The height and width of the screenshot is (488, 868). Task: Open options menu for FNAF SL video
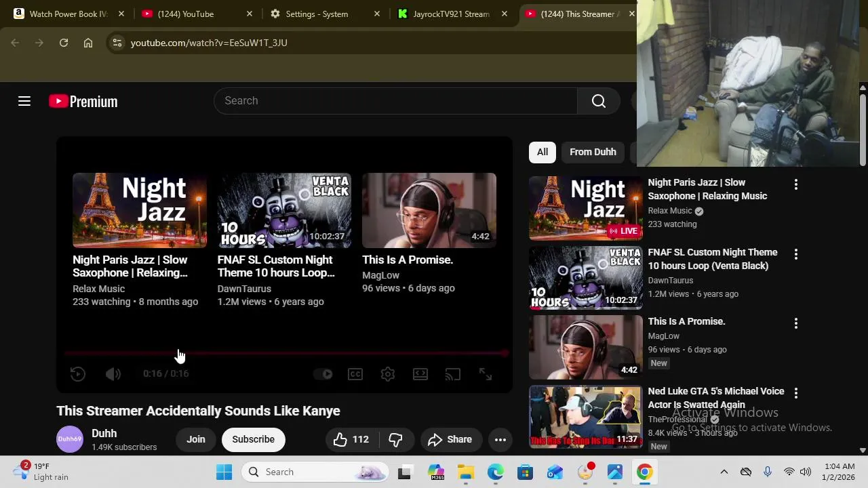796,254
